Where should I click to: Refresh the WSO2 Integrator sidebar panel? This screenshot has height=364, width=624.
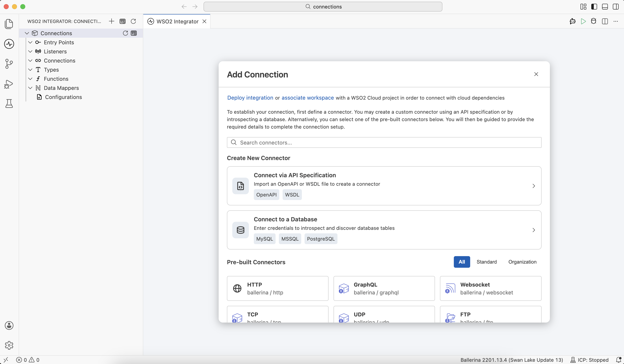pos(134,21)
